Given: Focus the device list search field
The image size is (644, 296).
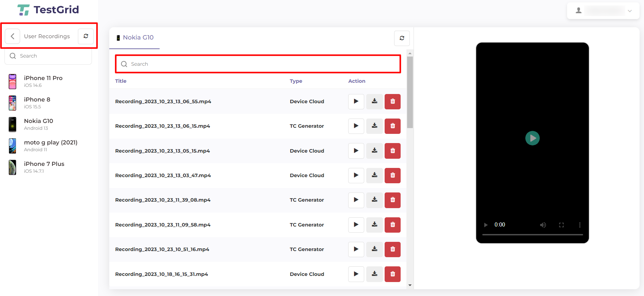Looking at the screenshot, I should coord(48,56).
